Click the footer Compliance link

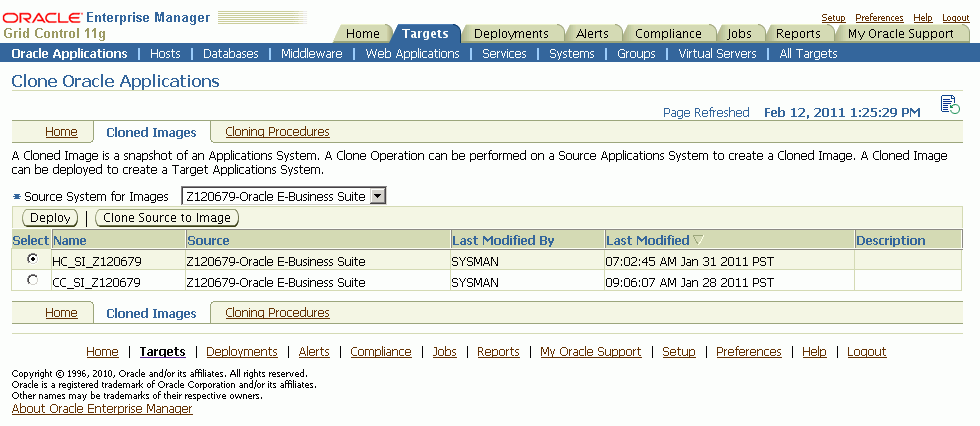pos(381,352)
